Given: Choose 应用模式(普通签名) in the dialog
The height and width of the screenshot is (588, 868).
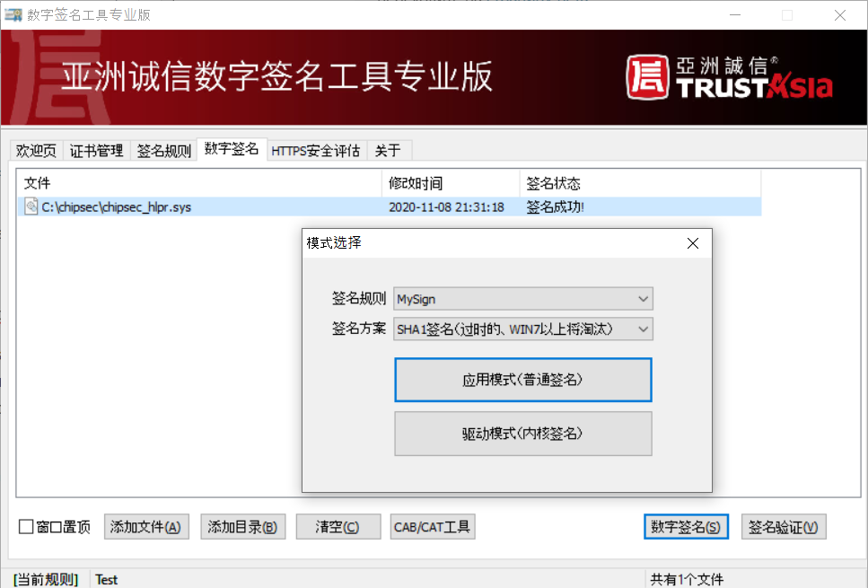Looking at the screenshot, I should click(523, 380).
